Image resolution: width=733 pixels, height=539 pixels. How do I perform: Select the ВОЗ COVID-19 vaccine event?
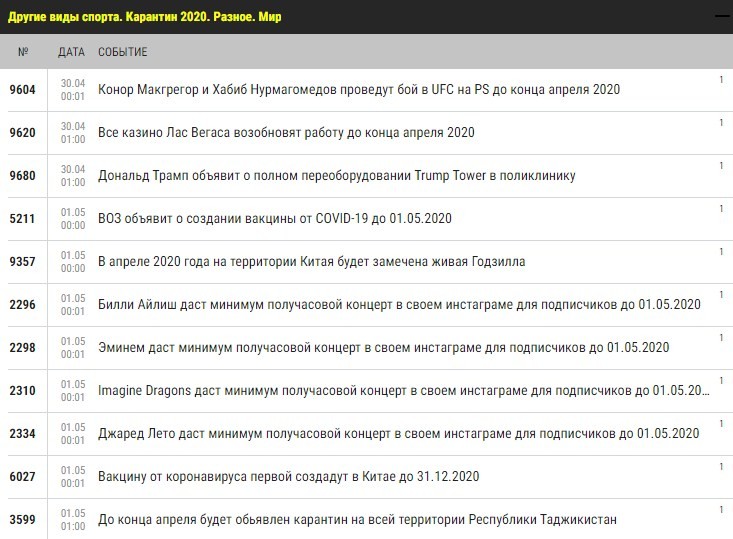pyautogui.click(x=275, y=219)
